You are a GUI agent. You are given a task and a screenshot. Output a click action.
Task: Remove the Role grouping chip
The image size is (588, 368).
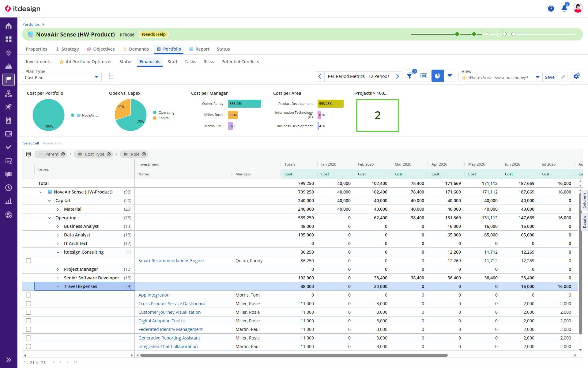pos(144,154)
